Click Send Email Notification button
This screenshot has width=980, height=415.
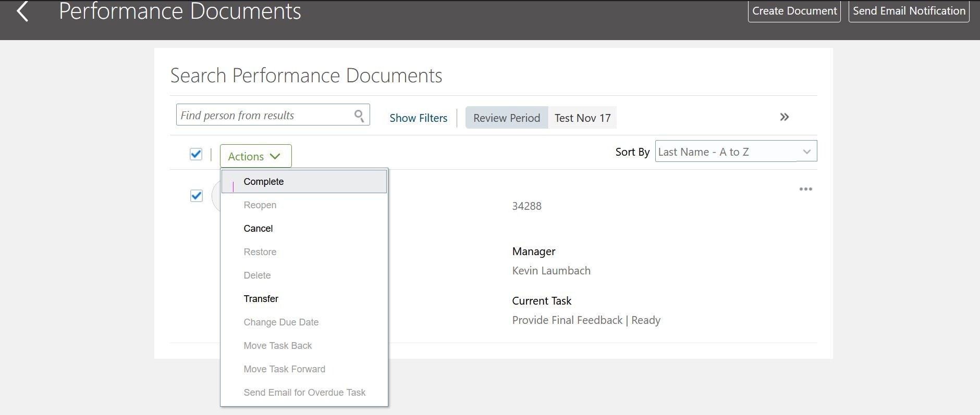pos(909,11)
